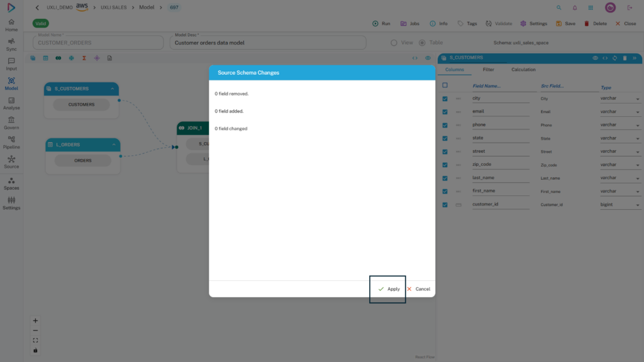Click the notification bell icon
Screen dimensions: 644x362
574,8
